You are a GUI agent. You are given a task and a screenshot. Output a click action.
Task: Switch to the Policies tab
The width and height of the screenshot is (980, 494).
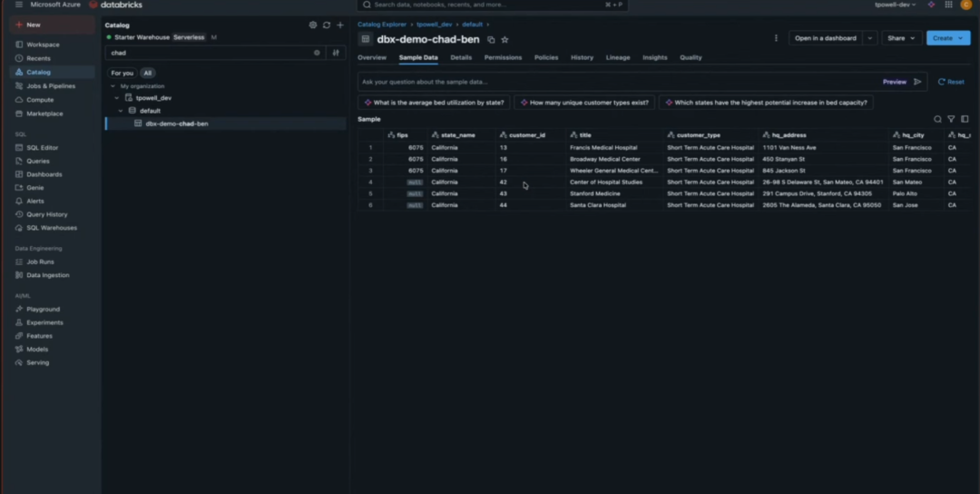coord(546,57)
